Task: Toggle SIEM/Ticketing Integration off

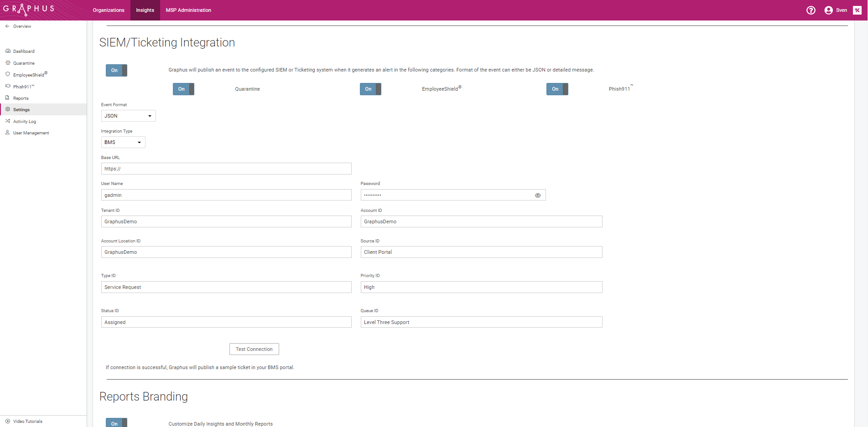Action: click(116, 70)
